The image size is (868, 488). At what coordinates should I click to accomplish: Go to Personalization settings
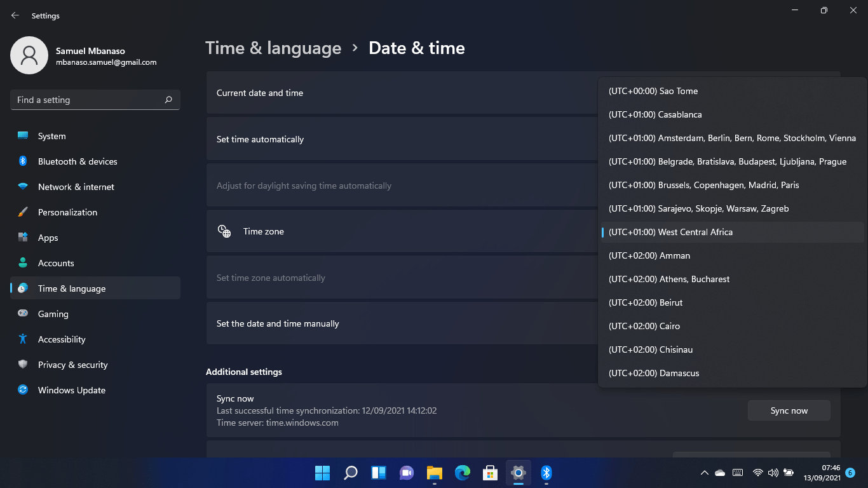67,212
